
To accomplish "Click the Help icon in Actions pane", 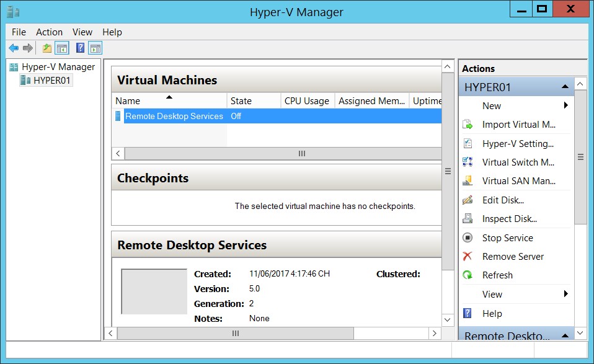I will point(468,313).
